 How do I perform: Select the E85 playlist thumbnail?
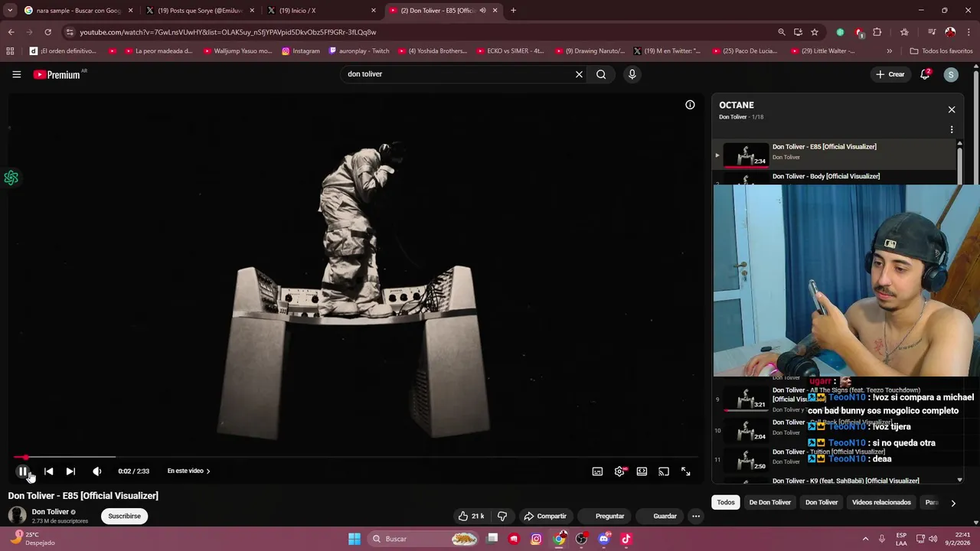tap(746, 155)
